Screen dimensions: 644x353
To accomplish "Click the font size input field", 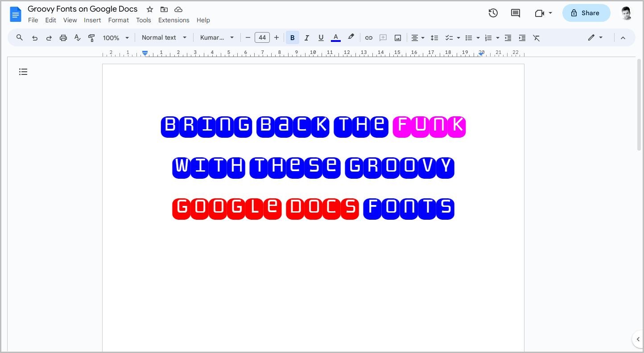I will click(x=262, y=37).
